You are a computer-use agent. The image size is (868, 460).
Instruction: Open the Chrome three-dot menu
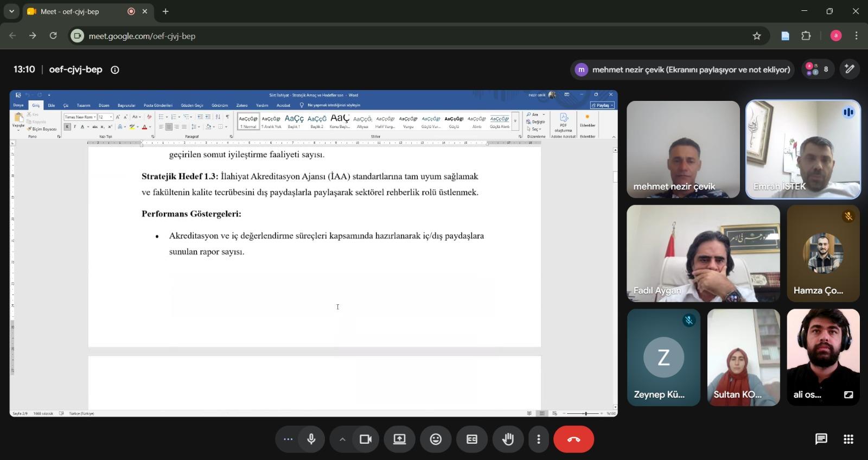click(857, 36)
